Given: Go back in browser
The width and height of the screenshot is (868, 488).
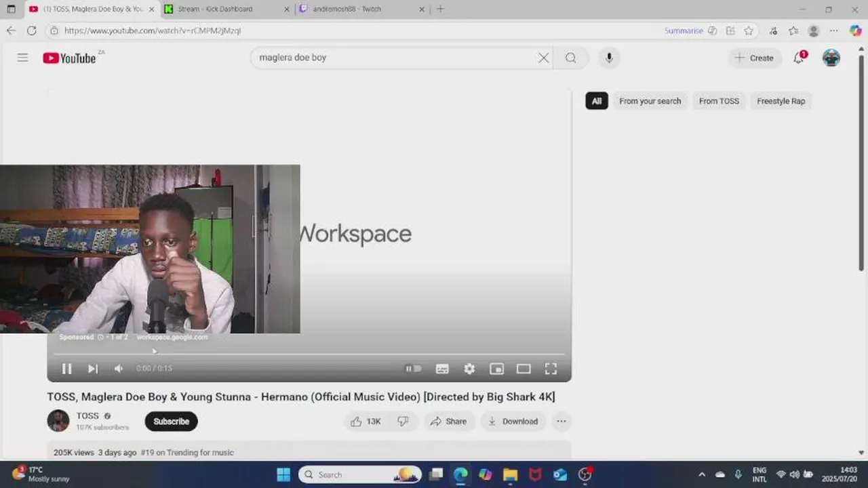Looking at the screenshot, I should tap(11, 30).
